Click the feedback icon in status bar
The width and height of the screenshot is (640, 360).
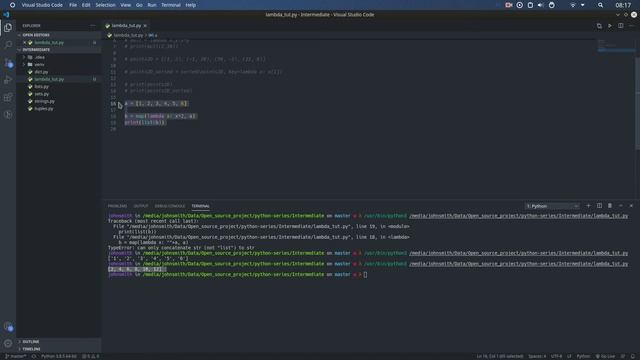point(623,356)
